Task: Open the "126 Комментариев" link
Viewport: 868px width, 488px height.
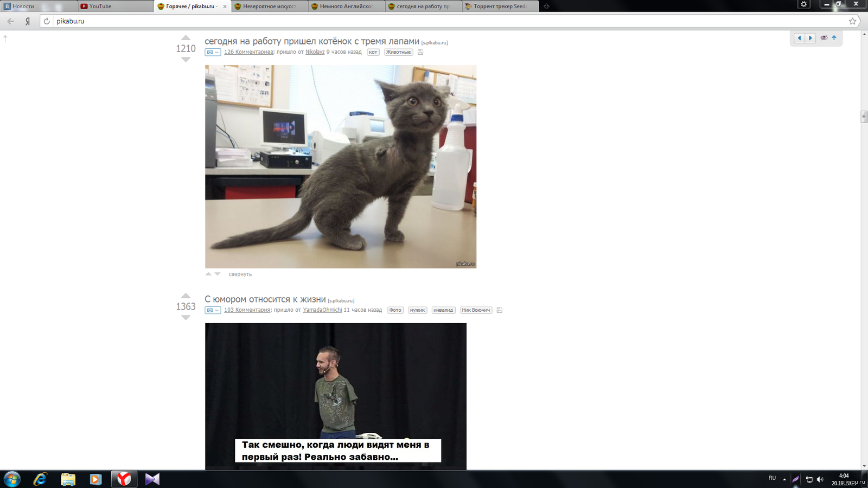Action: [x=248, y=52]
